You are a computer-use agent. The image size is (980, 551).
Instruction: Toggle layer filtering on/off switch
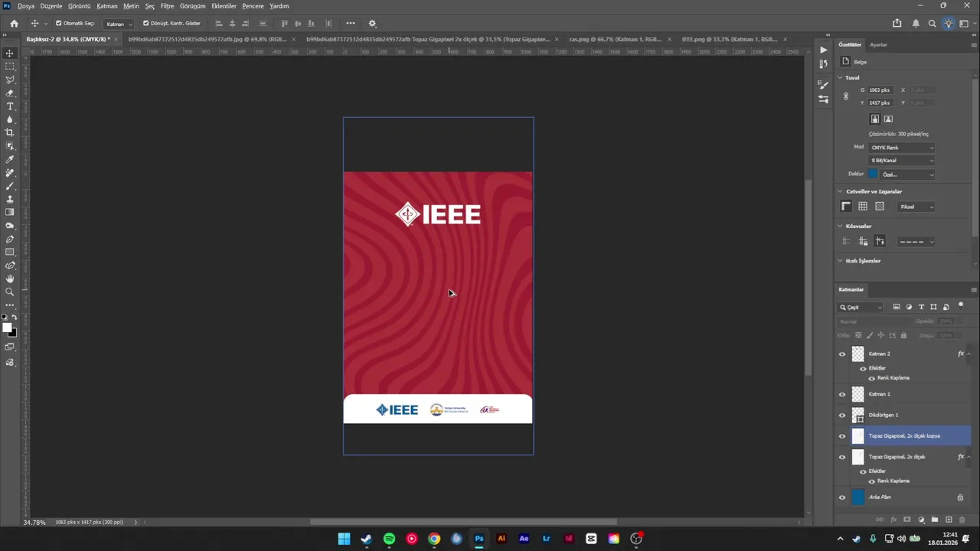click(961, 305)
